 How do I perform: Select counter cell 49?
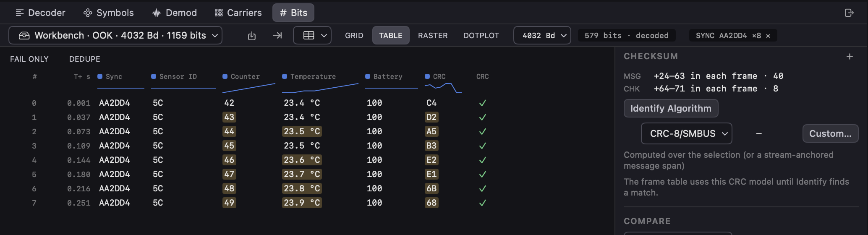[229, 203]
